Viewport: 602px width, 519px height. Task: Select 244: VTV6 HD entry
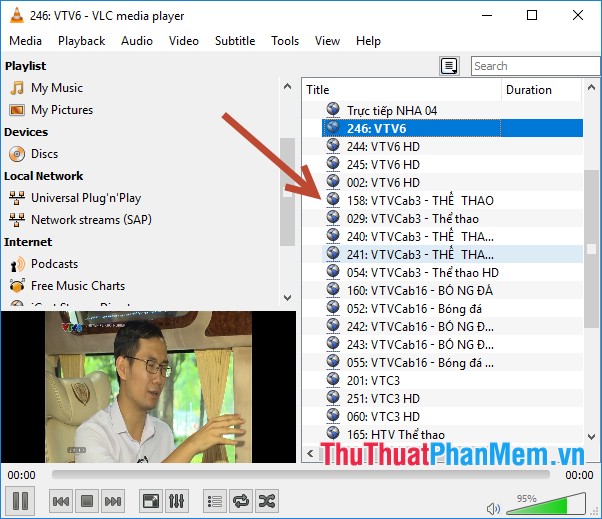(383, 147)
